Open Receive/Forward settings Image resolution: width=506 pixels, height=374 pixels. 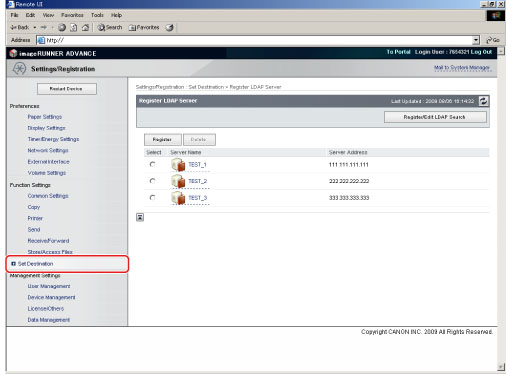[x=48, y=241]
